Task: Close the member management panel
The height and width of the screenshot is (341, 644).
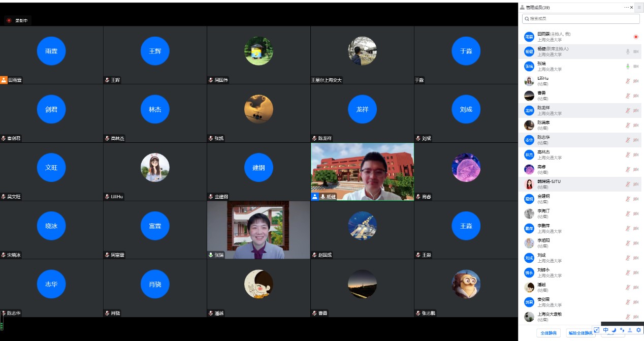Action: tap(632, 8)
